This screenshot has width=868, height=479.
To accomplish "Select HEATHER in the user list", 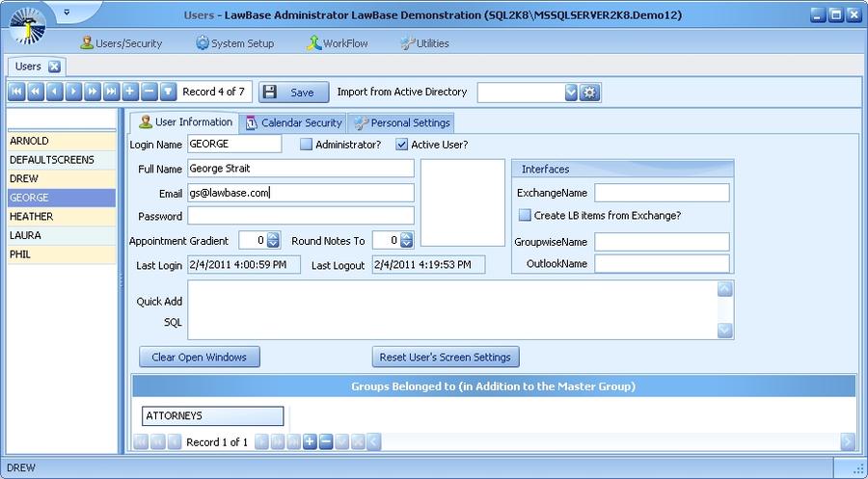I will (62, 216).
